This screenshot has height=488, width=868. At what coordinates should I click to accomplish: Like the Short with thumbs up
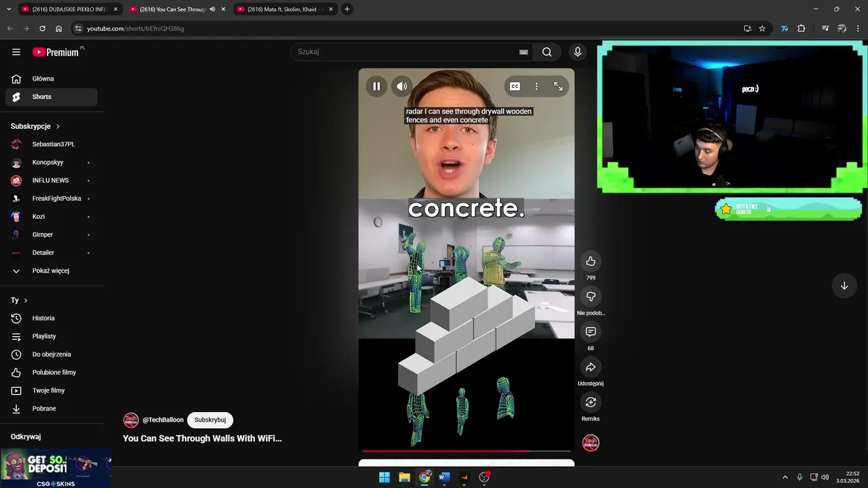pos(591,261)
